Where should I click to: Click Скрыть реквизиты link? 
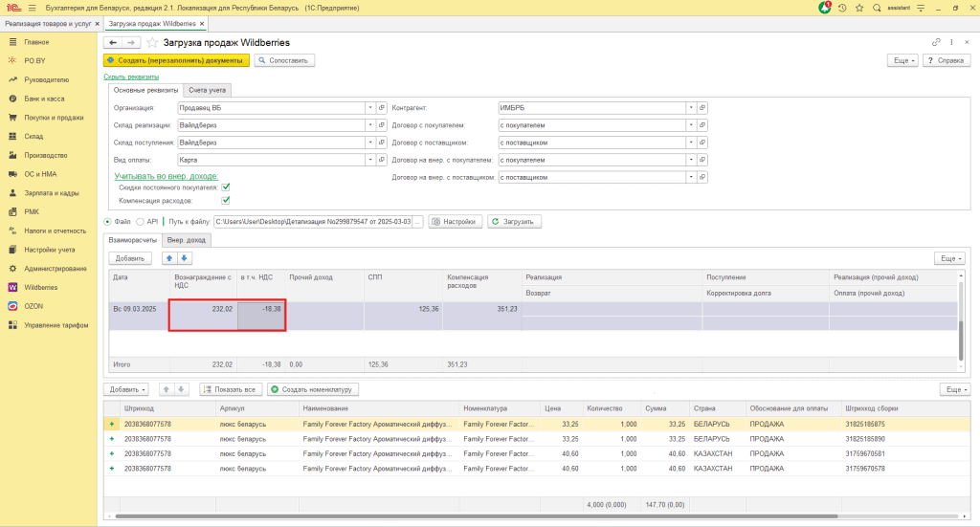pos(131,77)
